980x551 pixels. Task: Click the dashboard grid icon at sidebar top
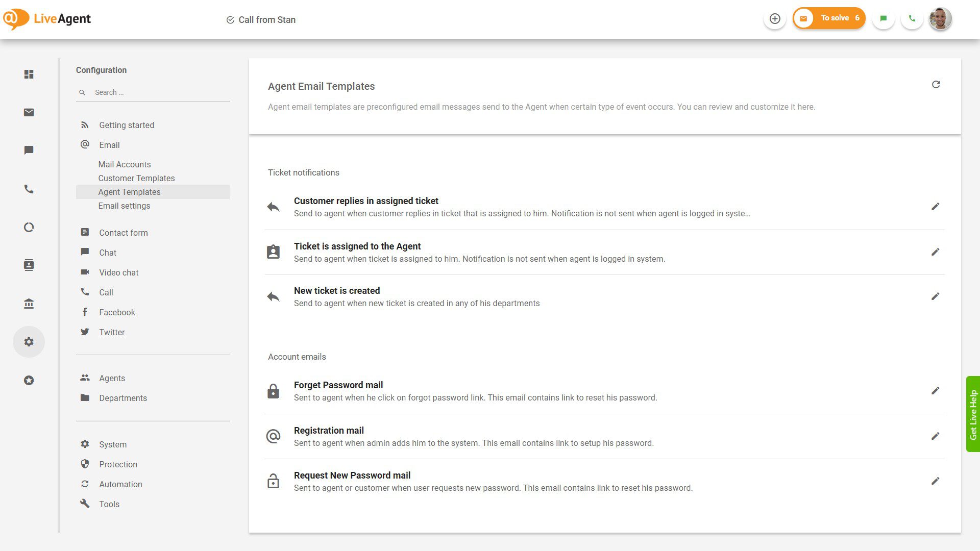click(x=29, y=74)
